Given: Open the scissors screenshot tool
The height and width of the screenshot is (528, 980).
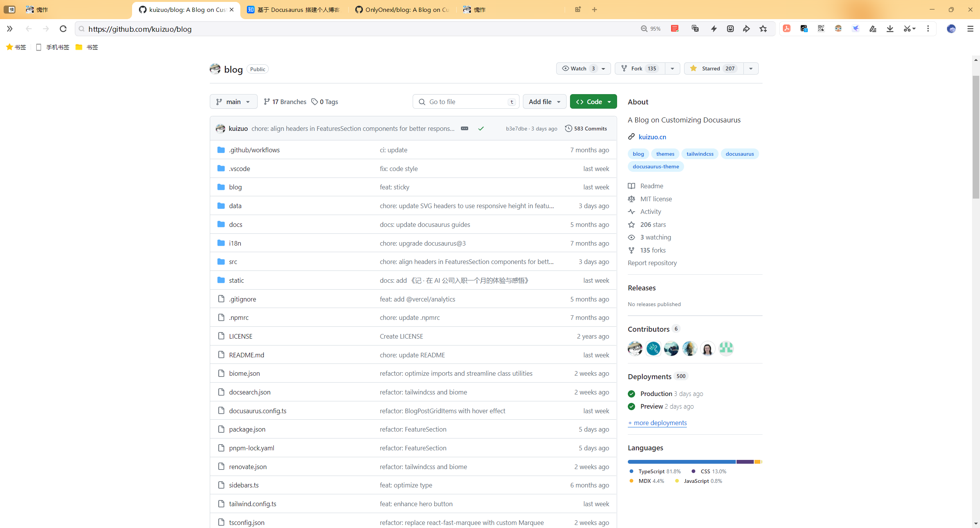Looking at the screenshot, I should [x=909, y=29].
